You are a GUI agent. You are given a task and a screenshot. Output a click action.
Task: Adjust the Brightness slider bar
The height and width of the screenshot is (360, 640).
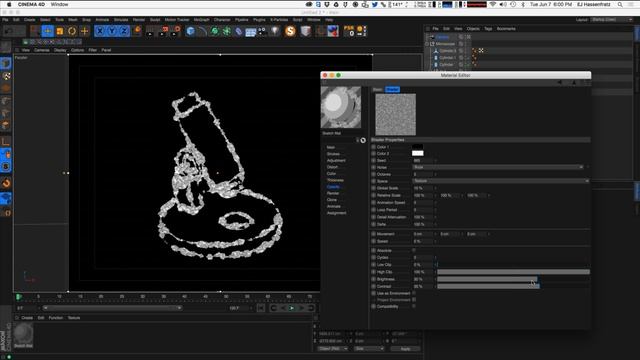pos(513,279)
